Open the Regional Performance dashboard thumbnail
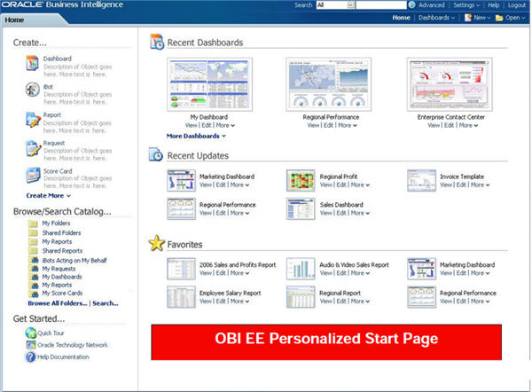 point(328,83)
